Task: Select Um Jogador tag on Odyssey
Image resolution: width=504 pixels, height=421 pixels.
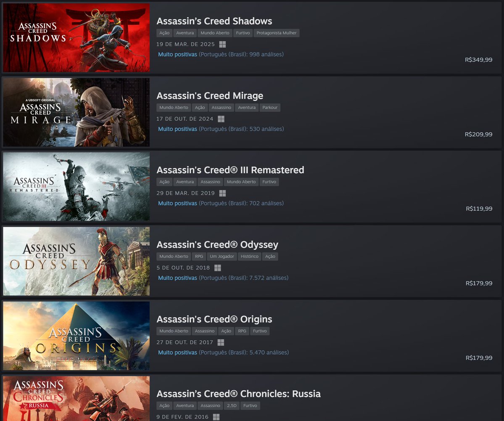Action: (222, 256)
